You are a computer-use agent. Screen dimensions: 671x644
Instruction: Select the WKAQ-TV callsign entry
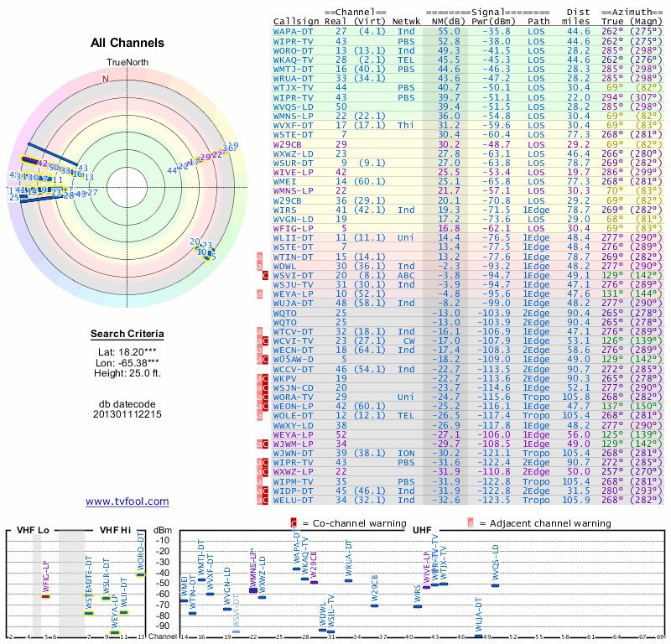(293, 60)
